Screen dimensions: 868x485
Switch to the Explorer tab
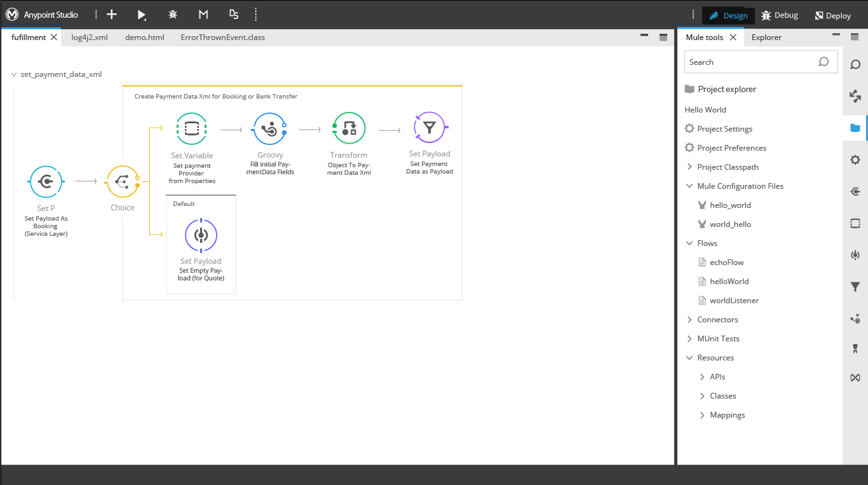(x=766, y=38)
